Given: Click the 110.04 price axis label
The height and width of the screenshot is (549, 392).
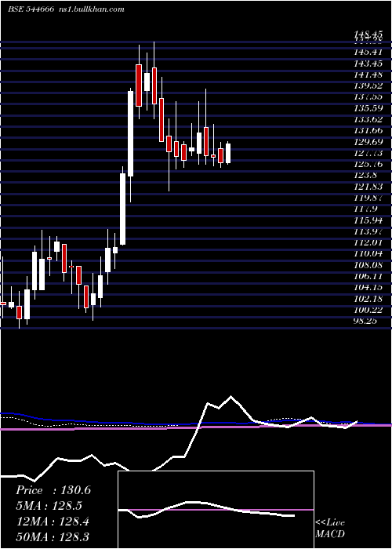Looking at the screenshot, I should tap(368, 254).
